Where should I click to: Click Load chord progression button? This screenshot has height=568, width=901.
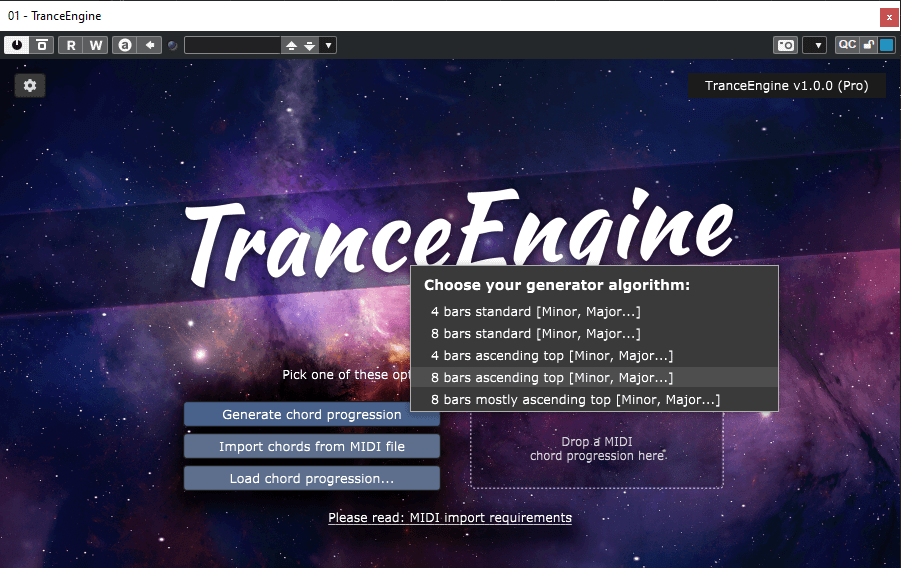[x=312, y=478]
